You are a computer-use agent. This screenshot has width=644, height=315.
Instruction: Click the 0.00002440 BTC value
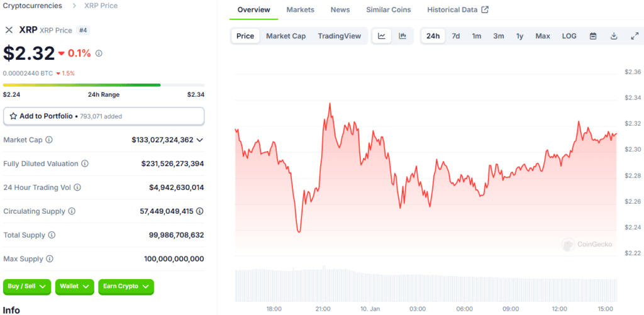pyautogui.click(x=28, y=73)
